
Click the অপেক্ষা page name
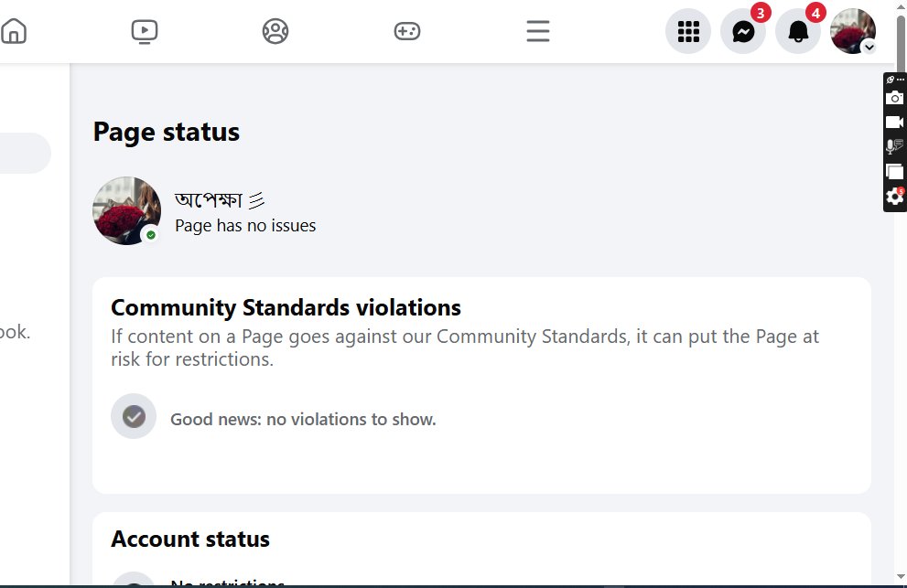point(220,199)
